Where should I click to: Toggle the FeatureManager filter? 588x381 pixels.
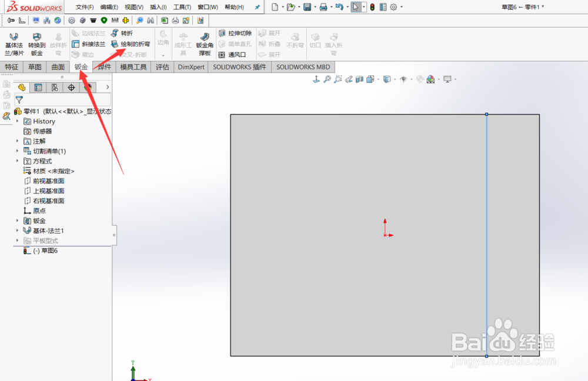[19, 99]
